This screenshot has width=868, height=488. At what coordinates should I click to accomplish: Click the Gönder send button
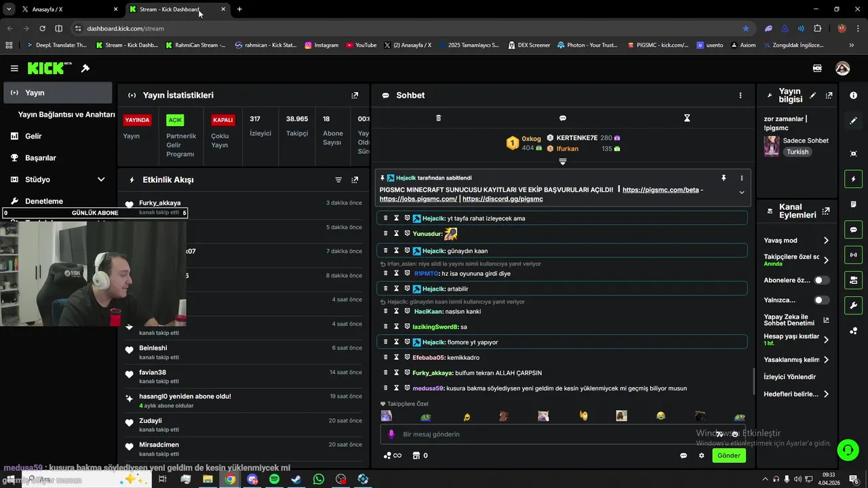coord(729,455)
